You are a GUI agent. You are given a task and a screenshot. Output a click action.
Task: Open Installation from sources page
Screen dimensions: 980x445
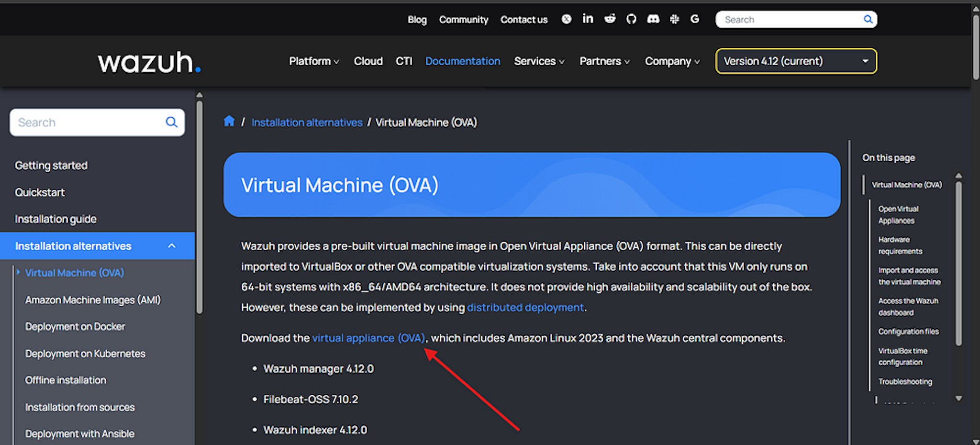pyautogui.click(x=80, y=407)
